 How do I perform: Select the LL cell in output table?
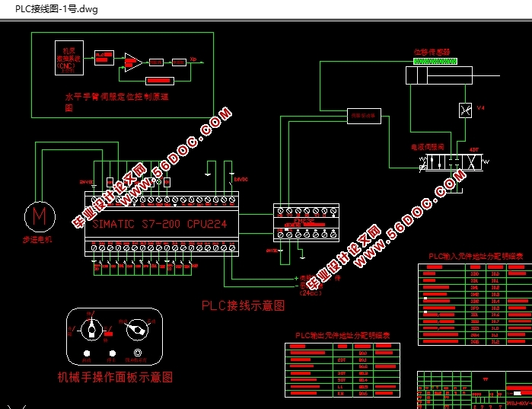pos(341,387)
